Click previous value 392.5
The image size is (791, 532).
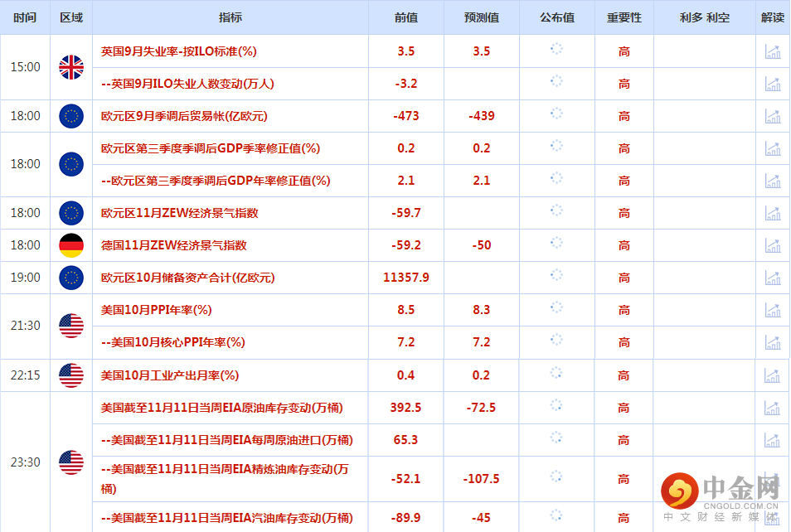pos(405,408)
